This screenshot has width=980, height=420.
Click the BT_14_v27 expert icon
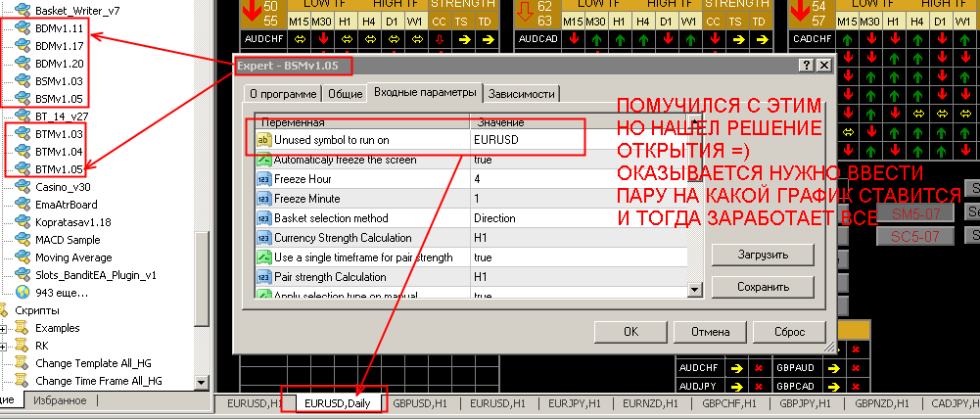(x=23, y=116)
